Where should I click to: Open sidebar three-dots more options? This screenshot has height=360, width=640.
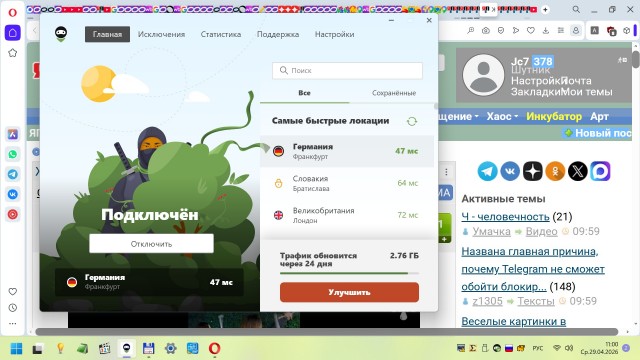click(13, 324)
